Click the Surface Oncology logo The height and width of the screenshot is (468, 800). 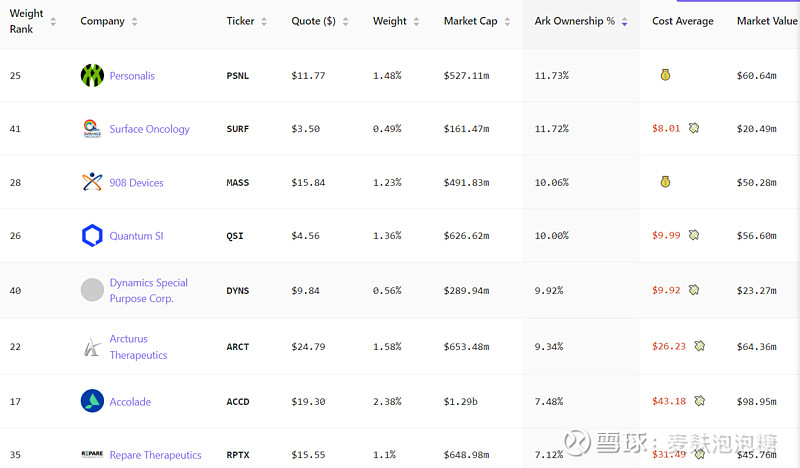point(92,129)
